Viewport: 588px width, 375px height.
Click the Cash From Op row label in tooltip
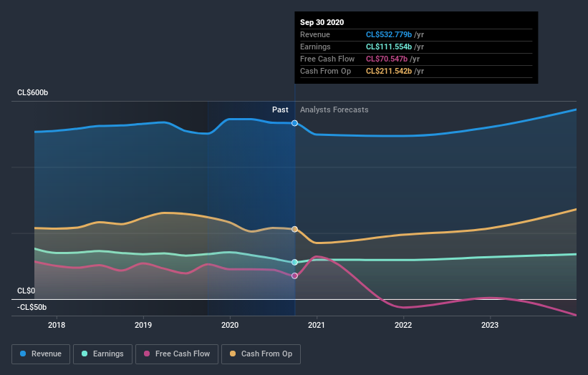click(x=325, y=71)
